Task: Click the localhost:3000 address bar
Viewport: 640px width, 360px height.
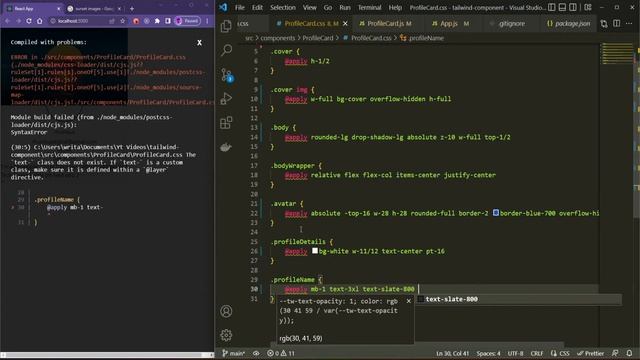Action: (x=78, y=21)
